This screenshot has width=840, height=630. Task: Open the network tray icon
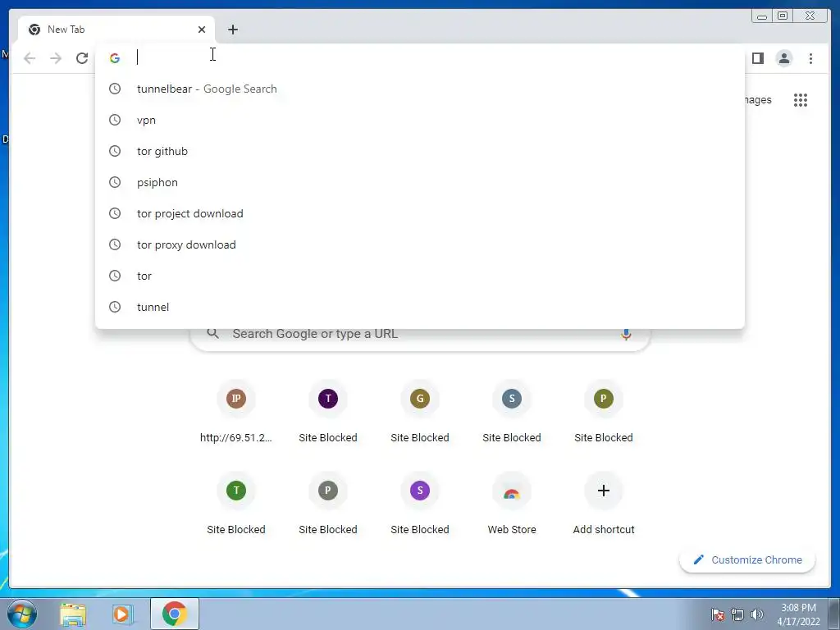coord(737,614)
